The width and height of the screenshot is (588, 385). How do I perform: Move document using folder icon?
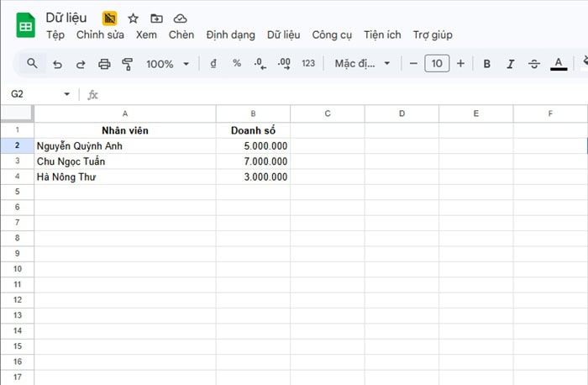point(156,18)
